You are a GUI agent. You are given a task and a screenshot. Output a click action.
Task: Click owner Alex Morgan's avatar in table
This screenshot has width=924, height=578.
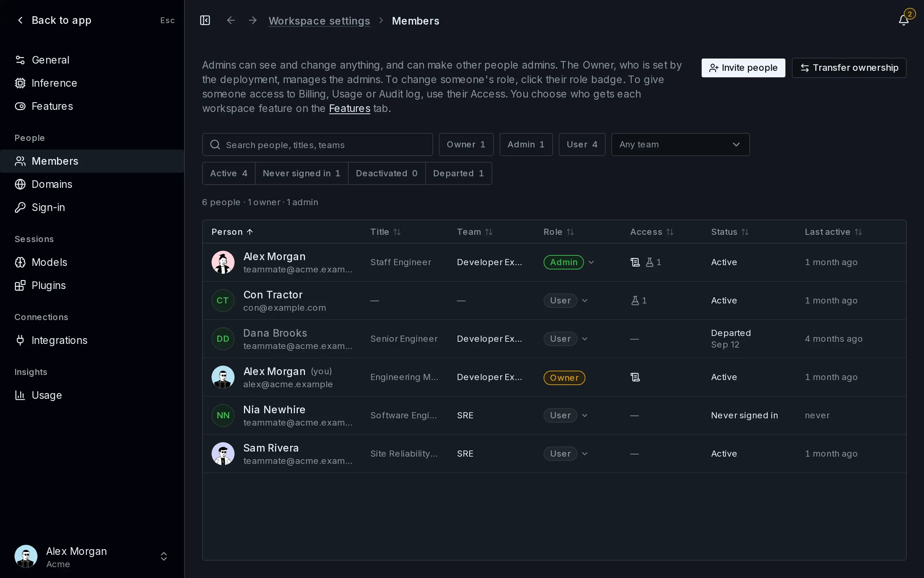[223, 377]
